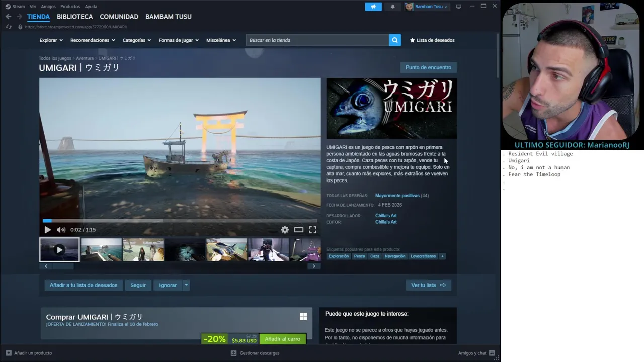Click the Buscar en la tienda field

[x=317, y=40]
